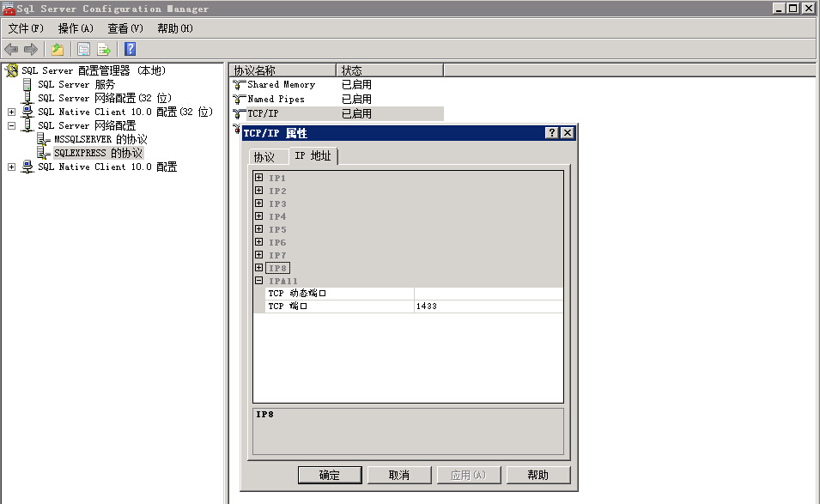Click the 帮助 button in dialog
The width and height of the screenshot is (820, 504).
[538, 476]
